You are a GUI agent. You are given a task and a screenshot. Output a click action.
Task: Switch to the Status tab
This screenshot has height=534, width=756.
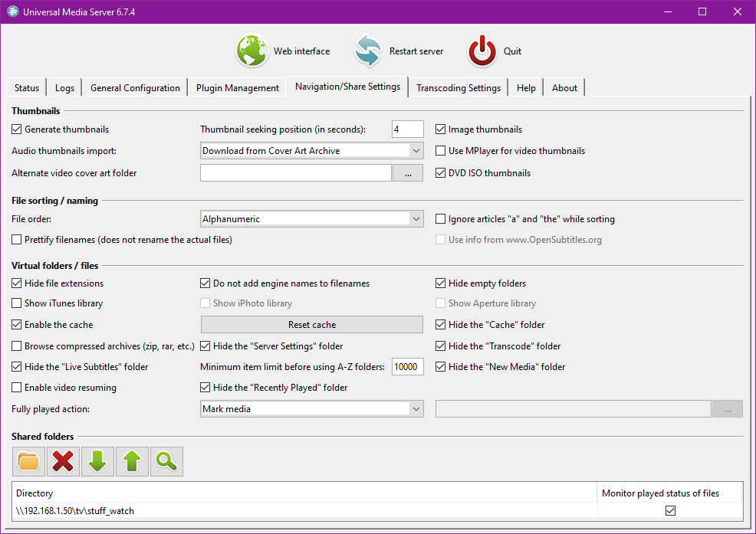(x=27, y=87)
